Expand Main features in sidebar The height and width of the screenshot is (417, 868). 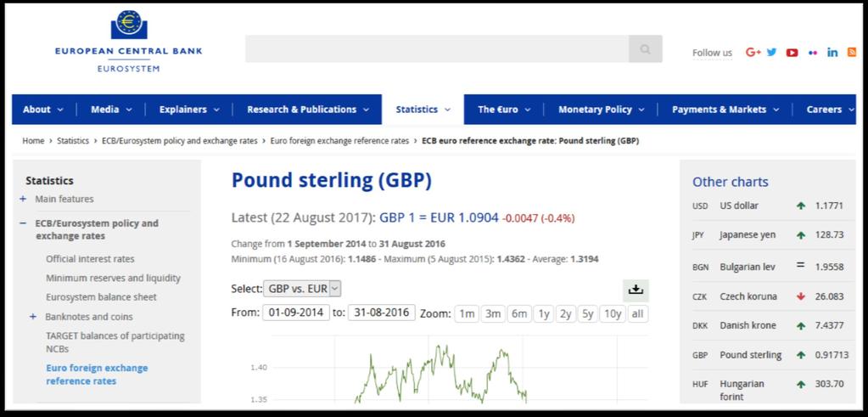pyautogui.click(x=23, y=199)
